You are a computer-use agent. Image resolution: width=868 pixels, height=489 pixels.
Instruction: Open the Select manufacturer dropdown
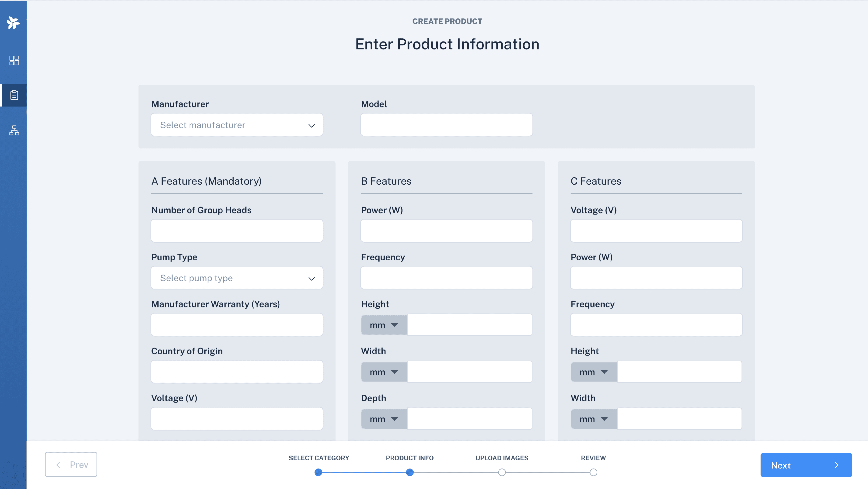pyautogui.click(x=237, y=125)
